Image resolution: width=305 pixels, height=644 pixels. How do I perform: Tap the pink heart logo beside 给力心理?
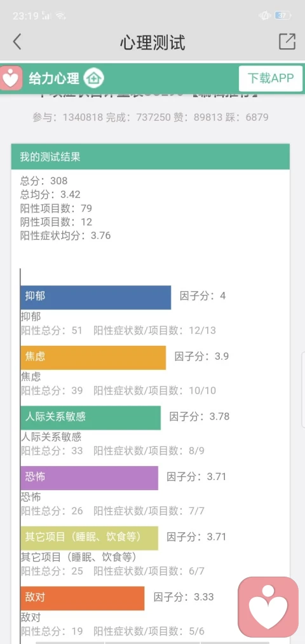point(11,78)
